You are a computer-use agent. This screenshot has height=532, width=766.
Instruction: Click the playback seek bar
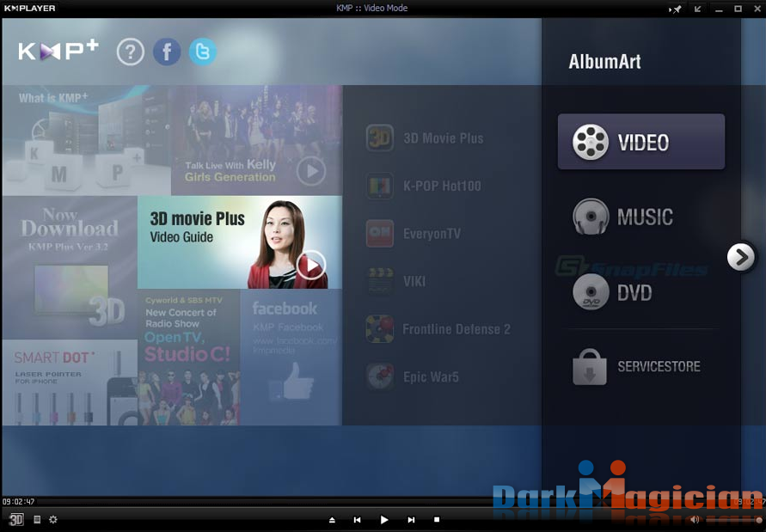383,501
